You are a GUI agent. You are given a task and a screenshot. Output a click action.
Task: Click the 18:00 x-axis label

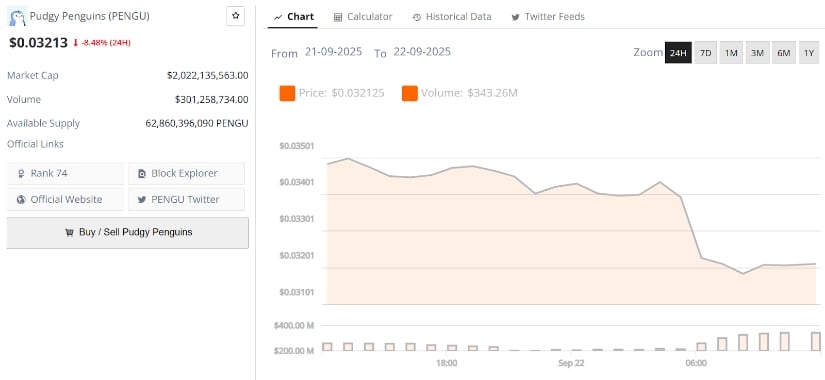(446, 363)
